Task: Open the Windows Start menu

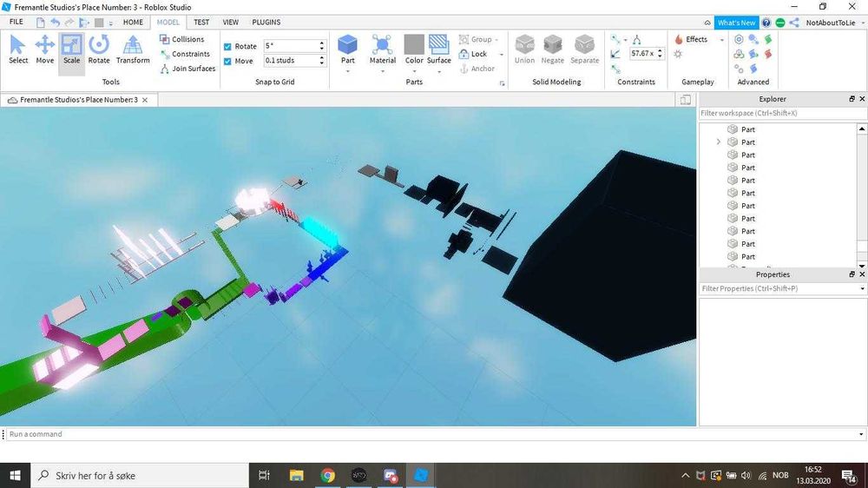Action: point(15,475)
